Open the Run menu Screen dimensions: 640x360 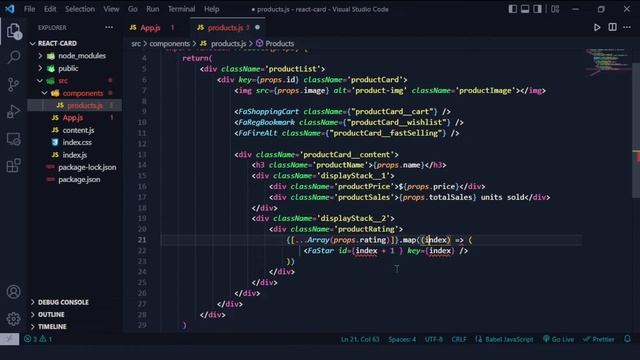click(x=153, y=9)
